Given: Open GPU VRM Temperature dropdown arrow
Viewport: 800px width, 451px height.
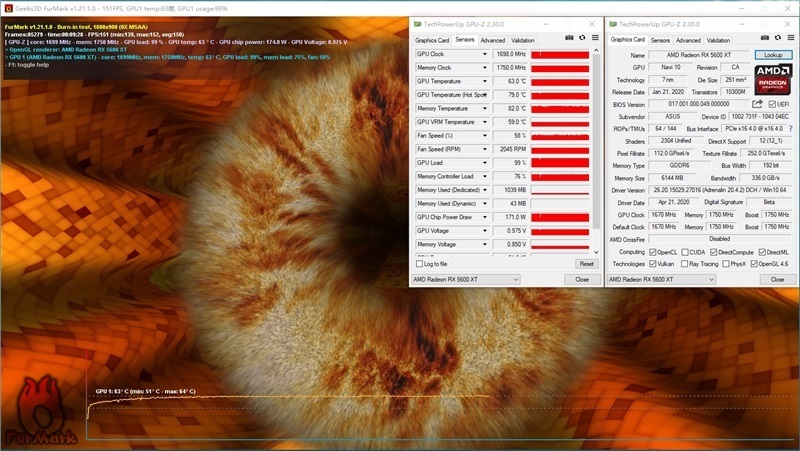Looking at the screenshot, I should coord(485,122).
